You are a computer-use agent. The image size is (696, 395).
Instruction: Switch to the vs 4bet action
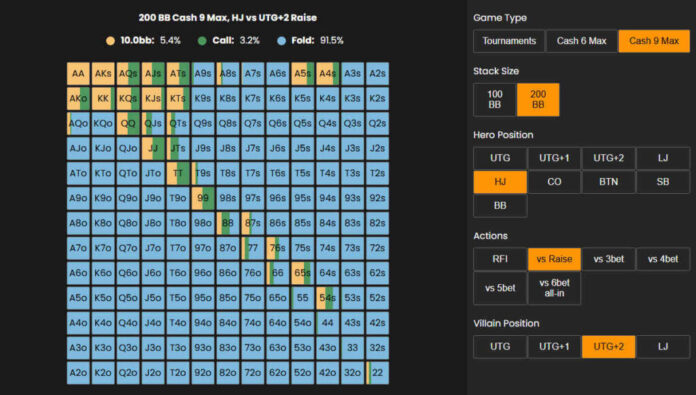663,259
